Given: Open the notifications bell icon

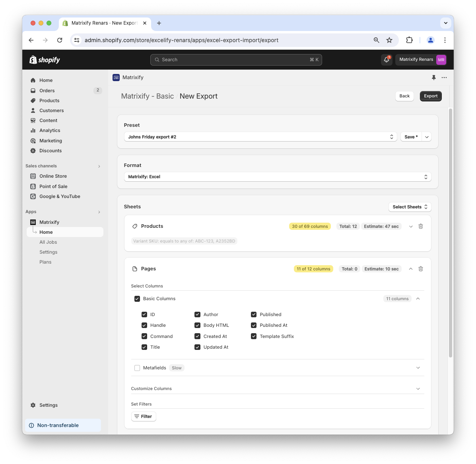Looking at the screenshot, I should point(386,60).
